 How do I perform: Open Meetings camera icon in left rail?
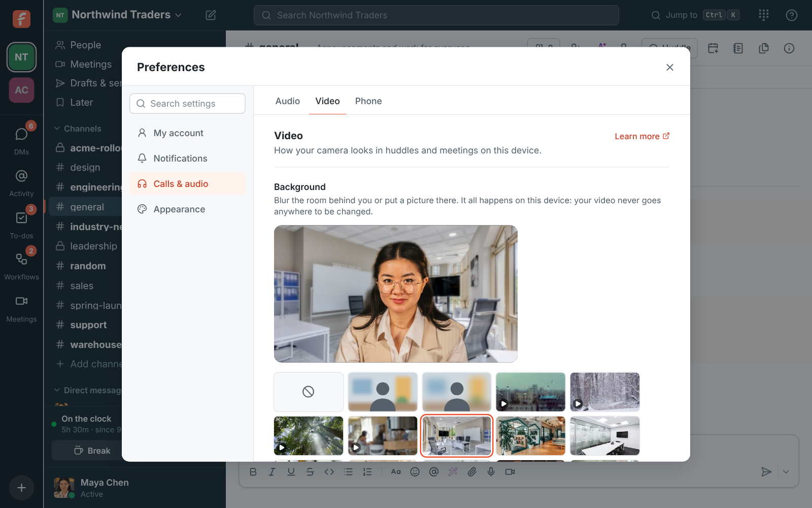[x=21, y=301]
